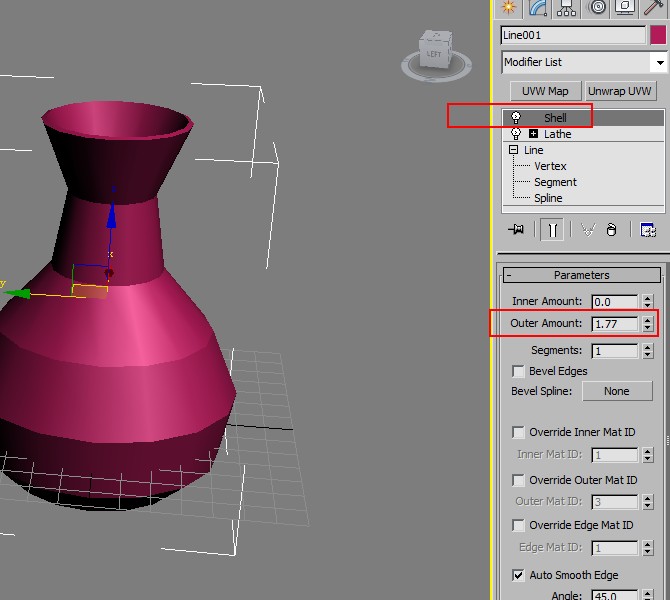Increase Segments with spinner up
Screen dimensions: 670x600
pyautogui.click(x=648, y=347)
